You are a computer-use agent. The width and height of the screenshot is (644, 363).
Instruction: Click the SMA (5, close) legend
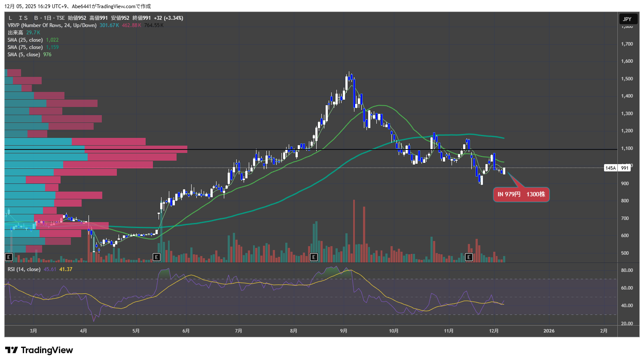tap(24, 55)
